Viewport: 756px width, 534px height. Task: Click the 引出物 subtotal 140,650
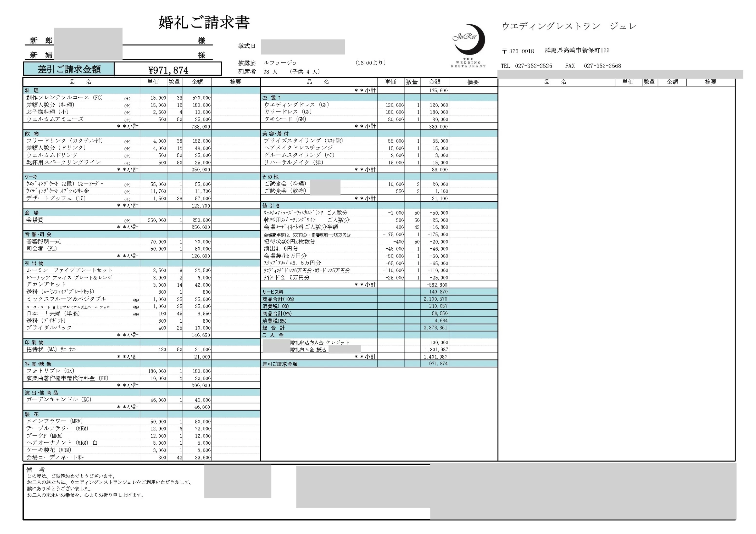[201, 335]
